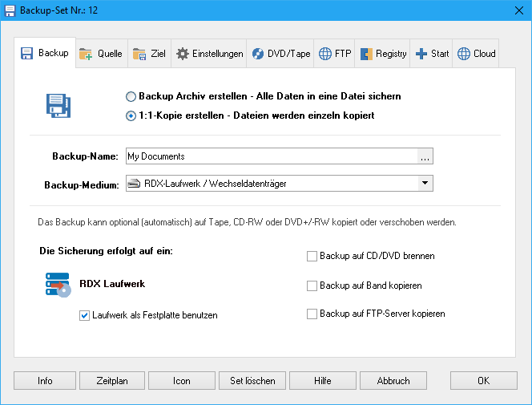
Task: Click the globe icon on FTP tab
Action: pyautogui.click(x=325, y=54)
